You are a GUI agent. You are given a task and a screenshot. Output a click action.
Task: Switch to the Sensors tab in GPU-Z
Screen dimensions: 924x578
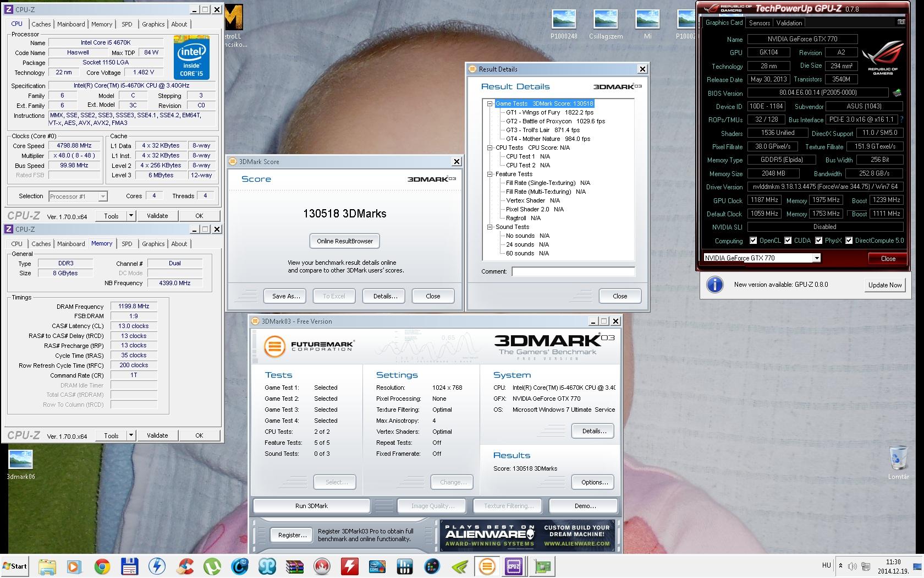coord(760,23)
